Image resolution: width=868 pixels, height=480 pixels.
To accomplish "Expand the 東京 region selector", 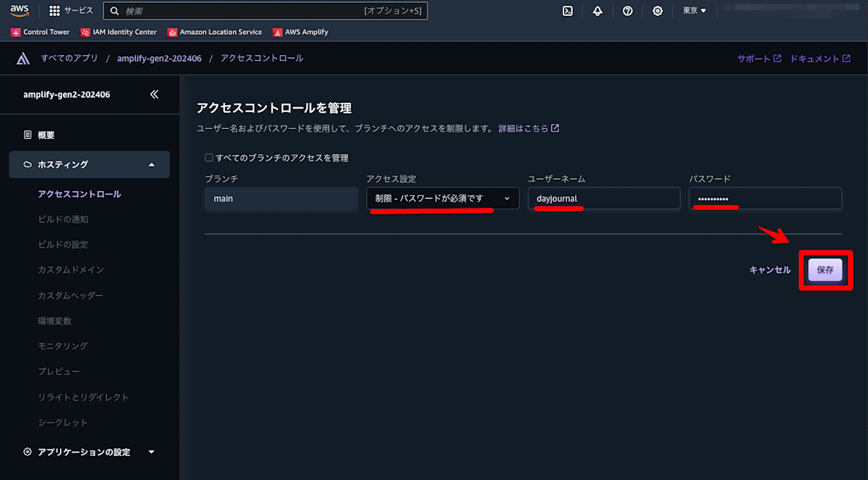I will [694, 11].
